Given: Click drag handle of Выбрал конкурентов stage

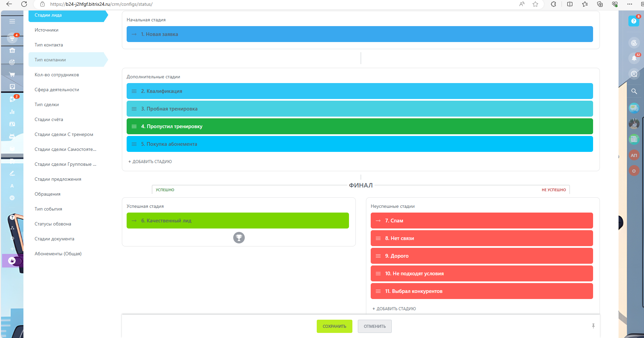Looking at the screenshot, I should click(x=378, y=291).
